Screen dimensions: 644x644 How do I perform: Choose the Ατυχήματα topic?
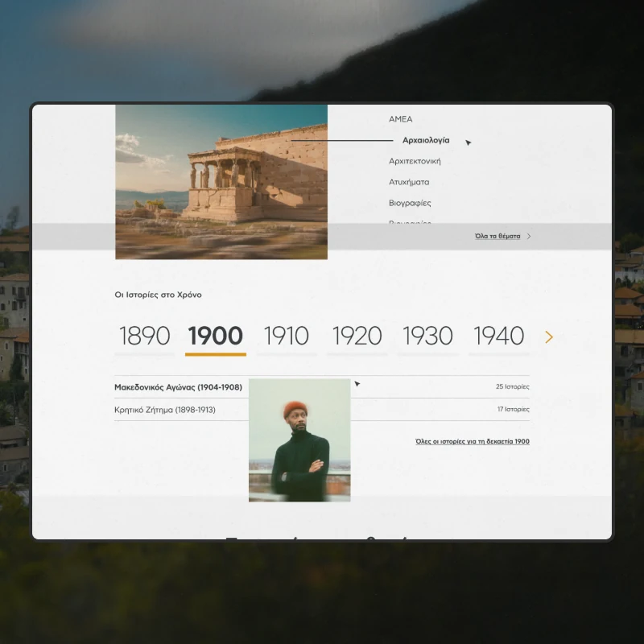[409, 182]
